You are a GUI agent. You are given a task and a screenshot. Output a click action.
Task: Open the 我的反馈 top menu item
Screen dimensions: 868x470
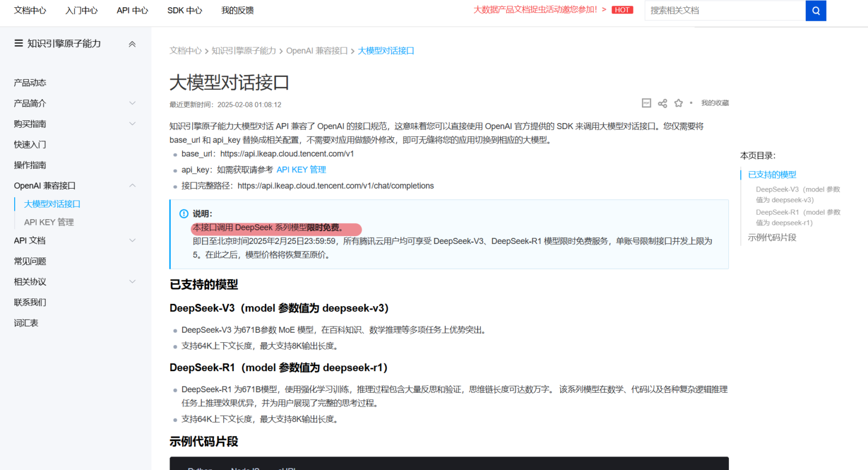click(x=237, y=10)
